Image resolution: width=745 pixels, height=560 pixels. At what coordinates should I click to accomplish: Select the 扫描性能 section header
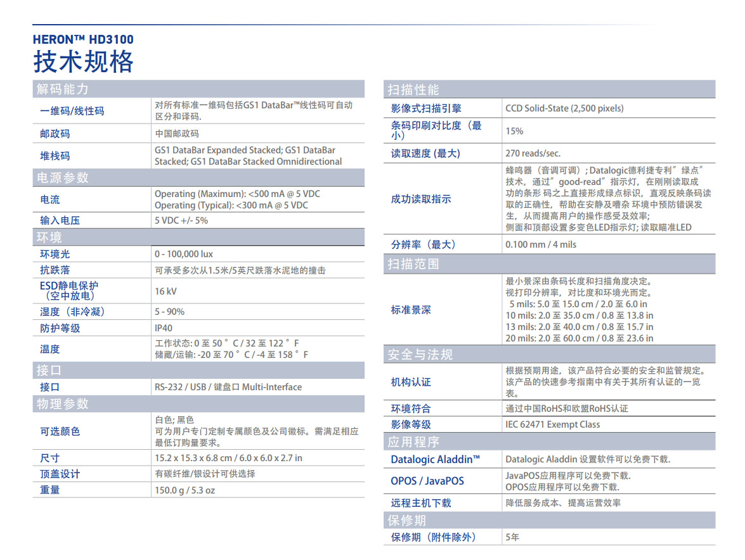413,90
